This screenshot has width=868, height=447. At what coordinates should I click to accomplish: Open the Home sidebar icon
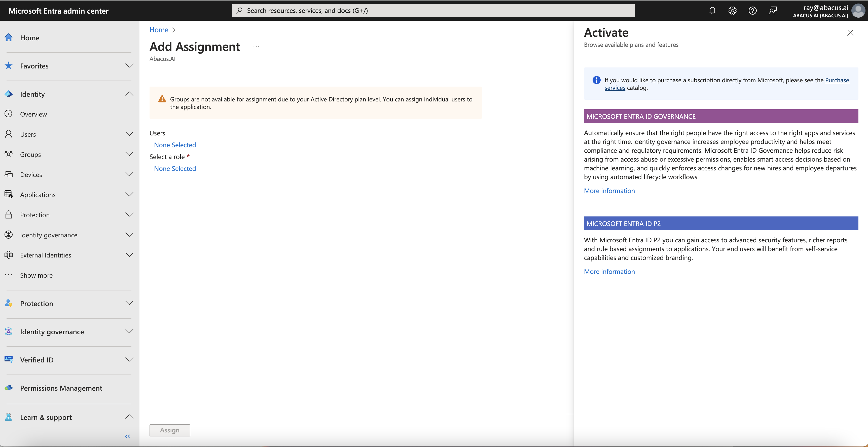coord(8,38)
